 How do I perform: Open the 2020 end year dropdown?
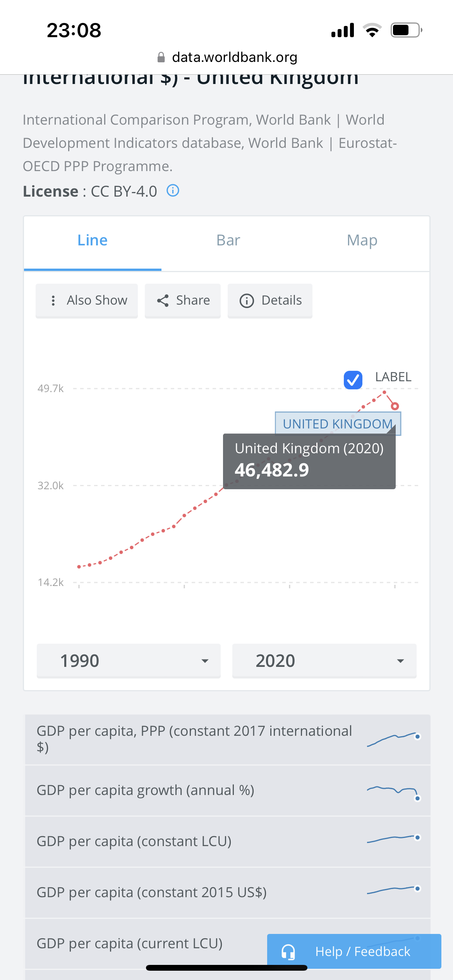click(324, 661)
